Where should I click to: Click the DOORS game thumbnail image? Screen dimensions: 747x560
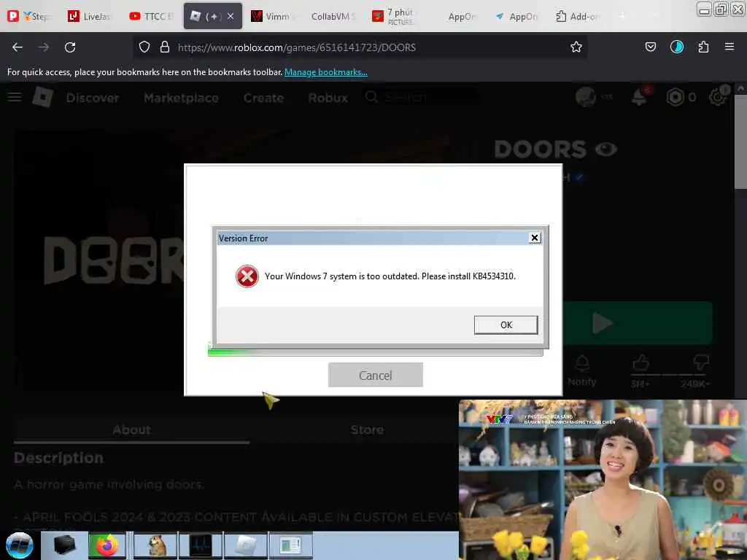tap(99, 260)
